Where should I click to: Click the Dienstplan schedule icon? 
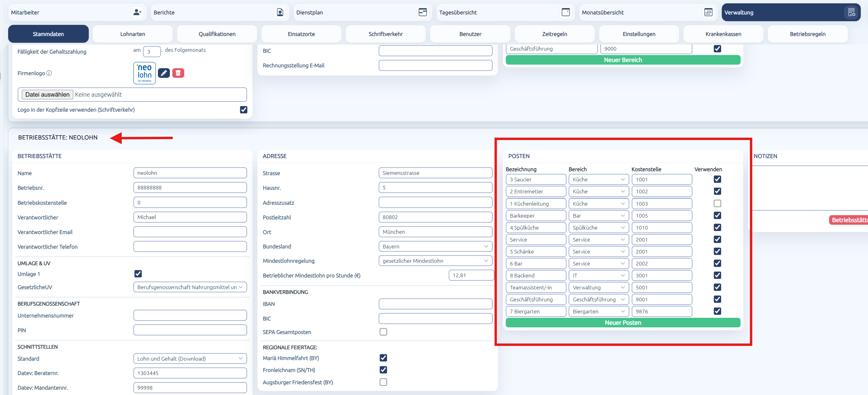coord(423,13)
